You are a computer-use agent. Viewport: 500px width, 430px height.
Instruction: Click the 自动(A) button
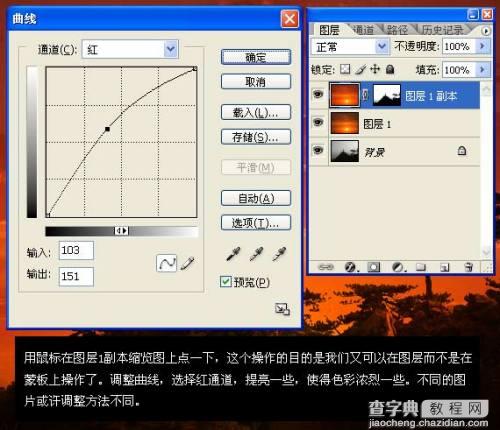pyautogui.click(x=256, y=198)
